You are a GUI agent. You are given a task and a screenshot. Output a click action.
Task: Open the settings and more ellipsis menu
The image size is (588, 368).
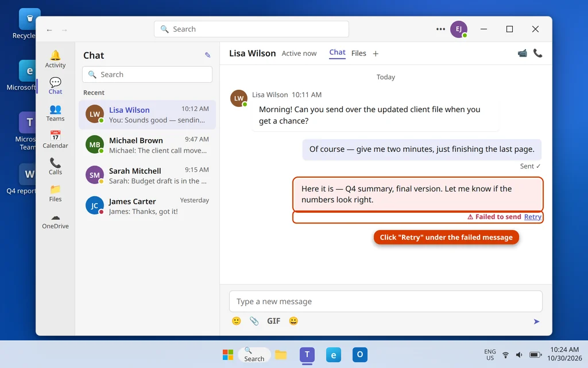point(440,29)
